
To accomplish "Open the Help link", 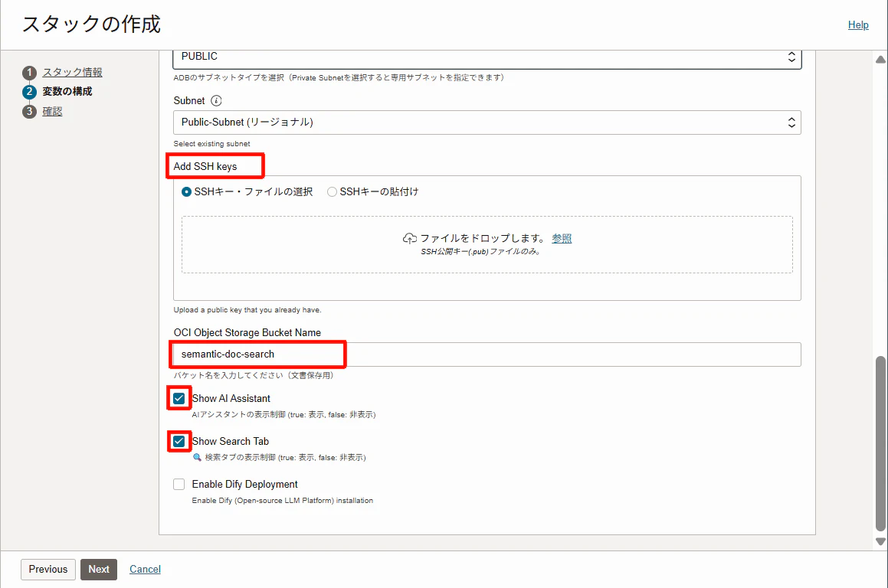I will (858, 25).
